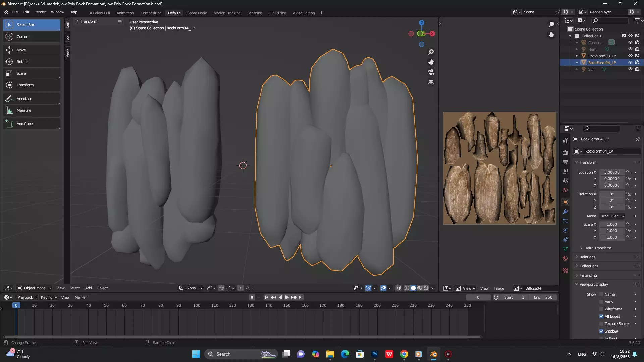The height and width of the screenshot is (362, 644).
Task: Open the viewport Add menu
Action: pos(88,288)
